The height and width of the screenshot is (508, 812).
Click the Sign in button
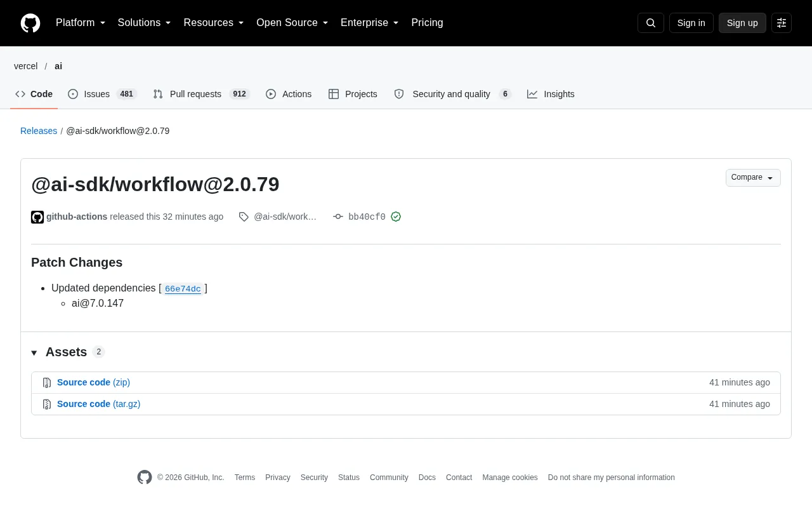tap(691, 23)
